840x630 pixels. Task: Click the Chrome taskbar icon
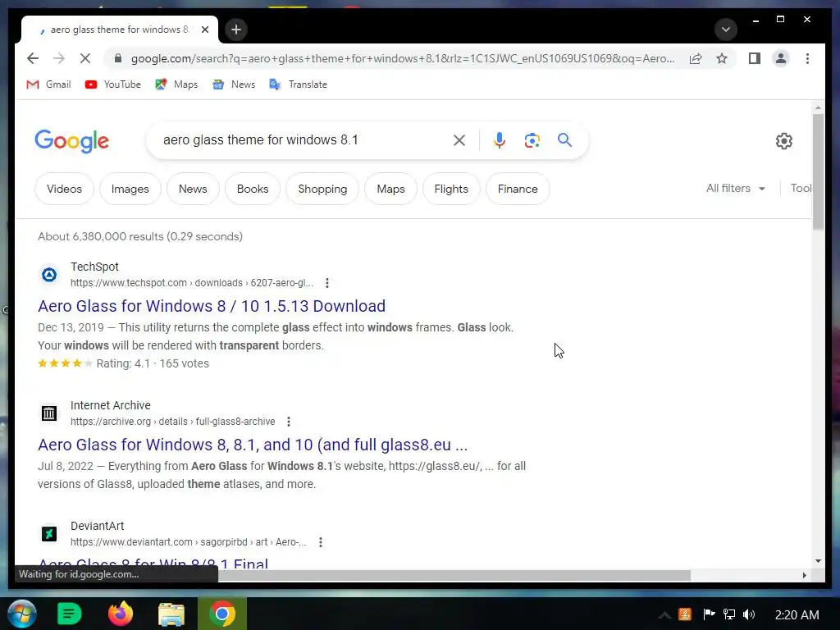(x=222, y=614)
